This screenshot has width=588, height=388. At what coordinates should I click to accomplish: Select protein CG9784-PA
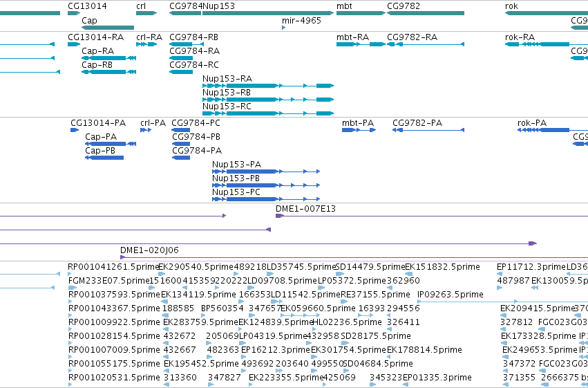181,158
